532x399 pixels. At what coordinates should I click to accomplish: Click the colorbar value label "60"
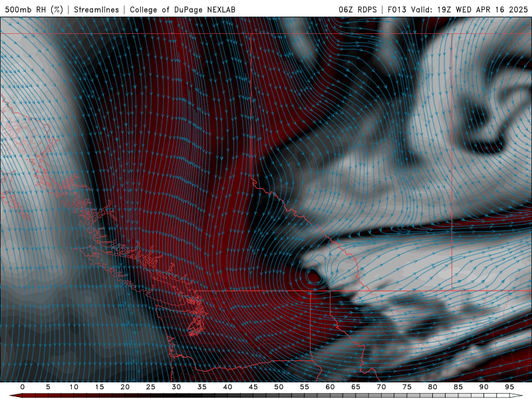(330, 387)
